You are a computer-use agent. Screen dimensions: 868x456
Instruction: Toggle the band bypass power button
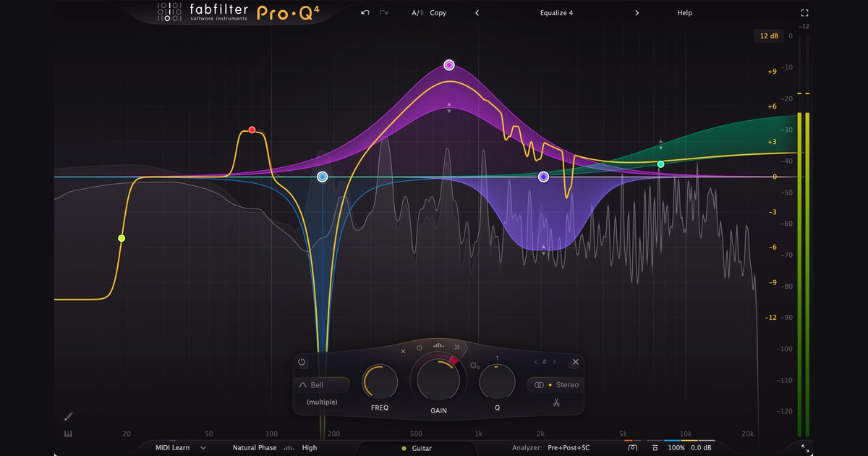tap(302, 361)
